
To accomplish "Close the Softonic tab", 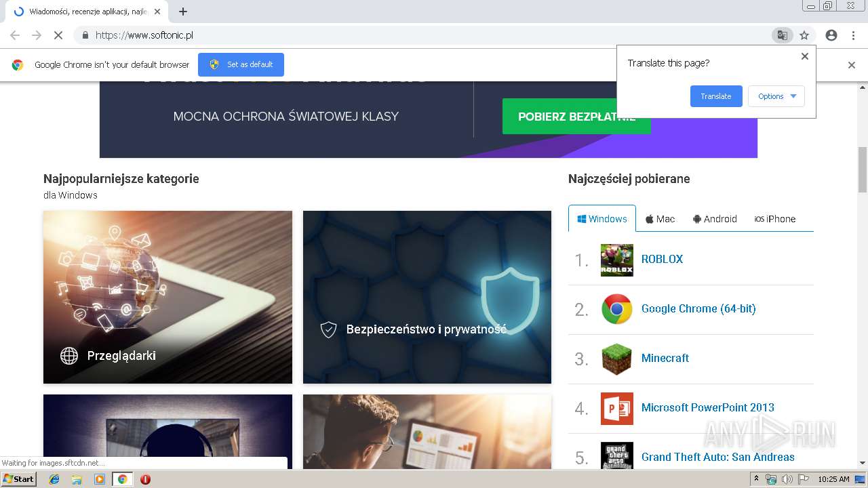I will [157, 12].
